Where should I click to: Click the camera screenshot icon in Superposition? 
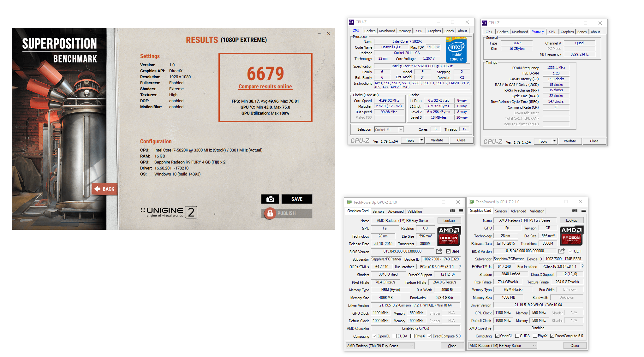pos(270,199)
